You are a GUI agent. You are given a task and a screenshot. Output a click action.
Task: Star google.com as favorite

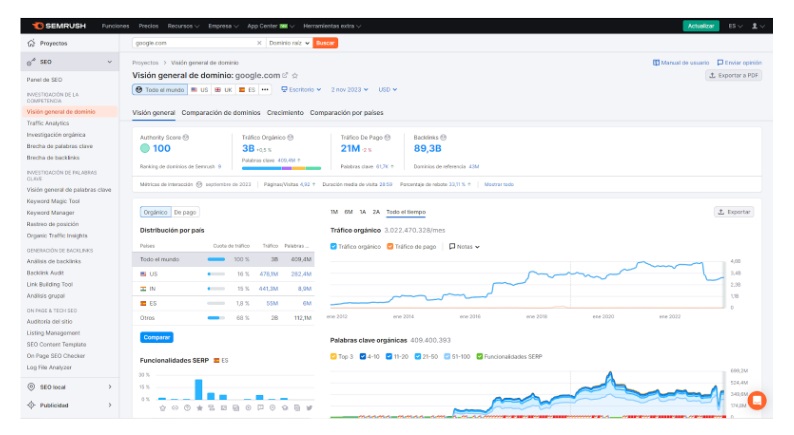point(295,75)
